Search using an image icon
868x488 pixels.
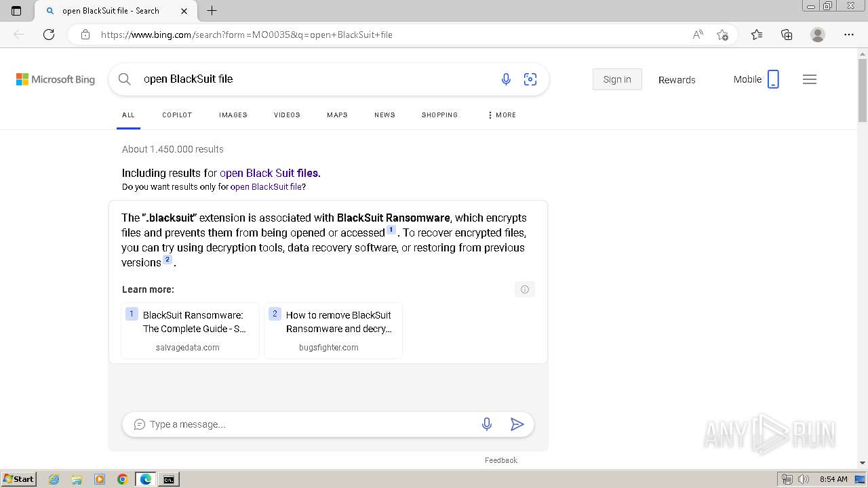(x=530, y=79)
